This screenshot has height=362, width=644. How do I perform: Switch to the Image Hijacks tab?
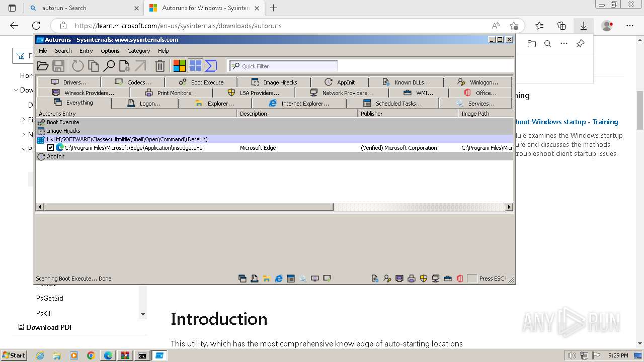274,82
